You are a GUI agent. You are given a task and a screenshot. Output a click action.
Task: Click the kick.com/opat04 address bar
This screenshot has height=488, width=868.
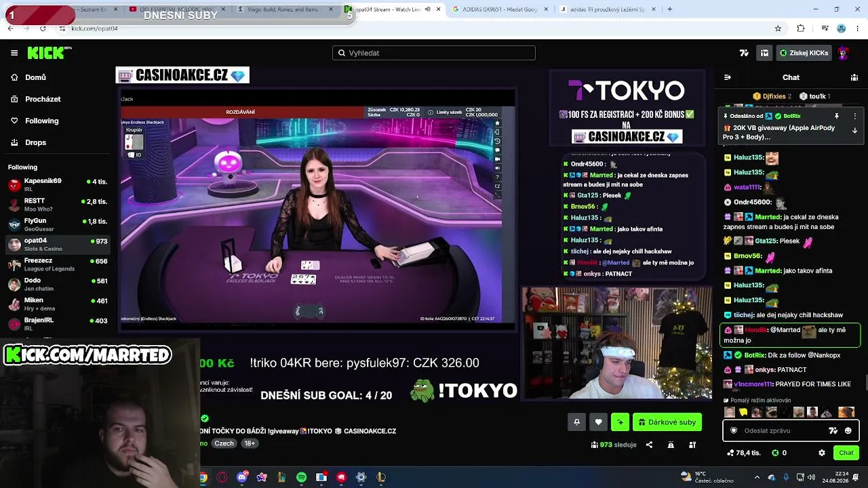(x=407, y=28)
